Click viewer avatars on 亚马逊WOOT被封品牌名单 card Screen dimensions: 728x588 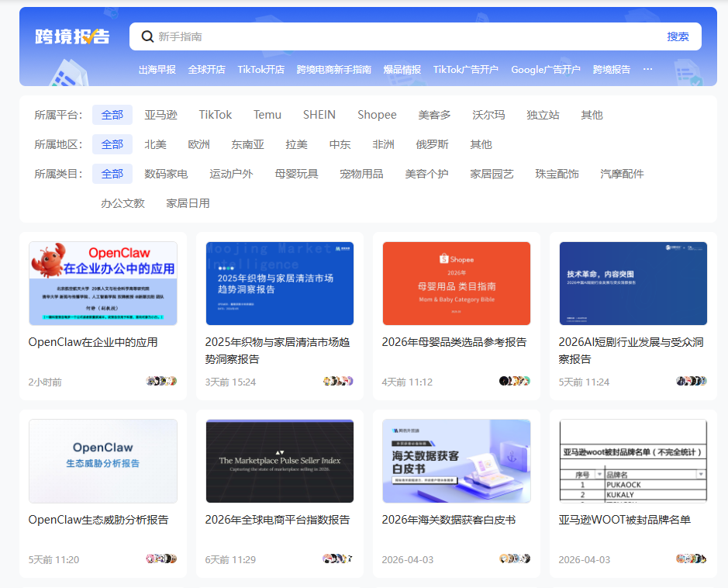pos(691,559)
